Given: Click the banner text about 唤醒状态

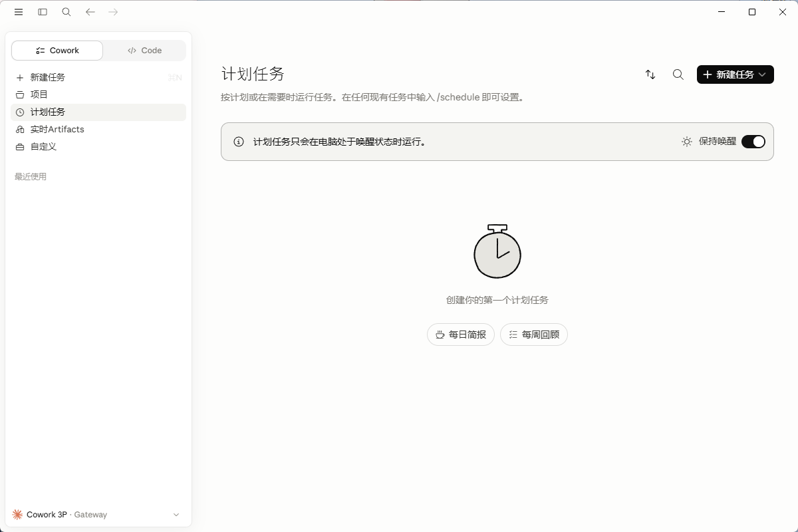Looking at the screenshot, I should pos(340,142).
